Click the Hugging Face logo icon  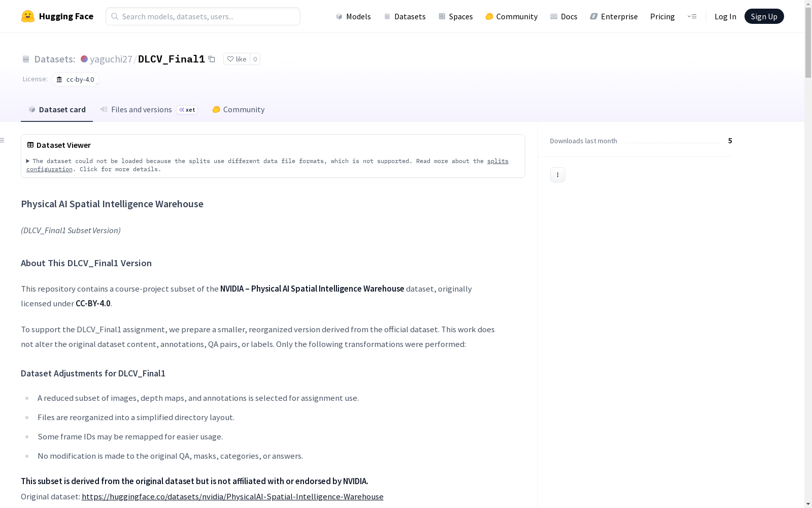coord(28,16)
